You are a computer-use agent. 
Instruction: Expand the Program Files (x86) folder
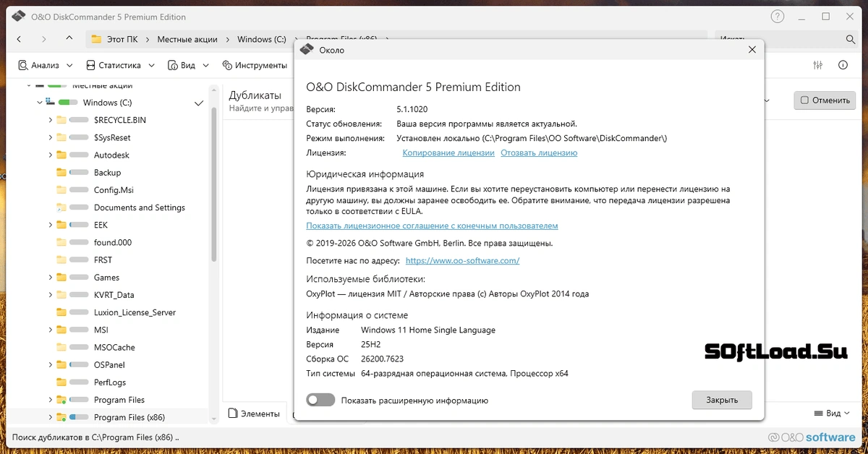point(50,417)
